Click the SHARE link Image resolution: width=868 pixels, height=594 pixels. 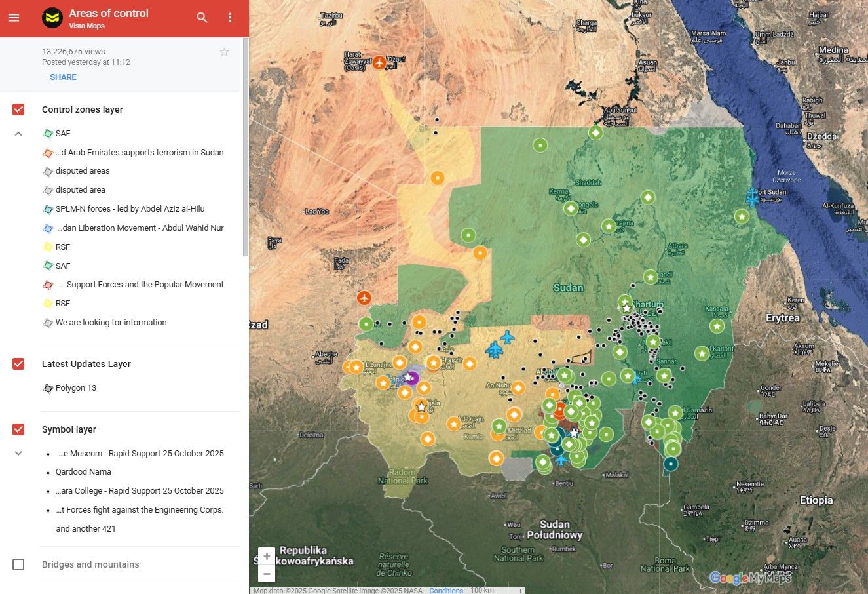pos(63,77)
